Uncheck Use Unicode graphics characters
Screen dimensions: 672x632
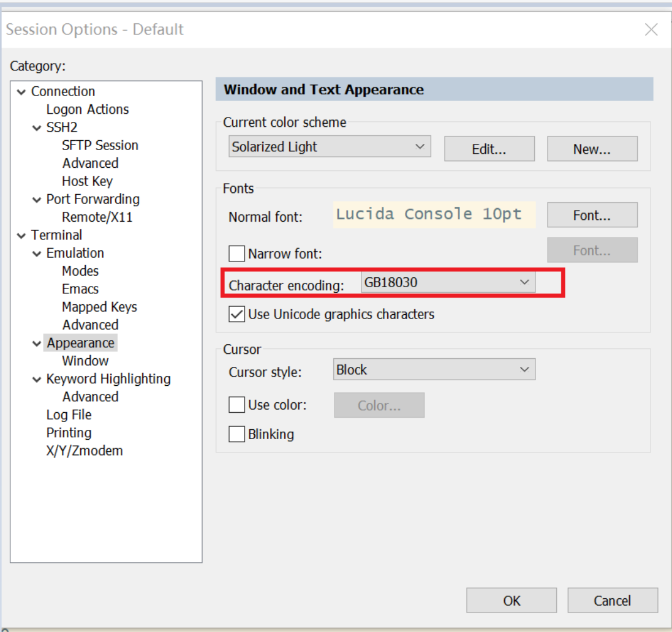click(x=236, y=314)
